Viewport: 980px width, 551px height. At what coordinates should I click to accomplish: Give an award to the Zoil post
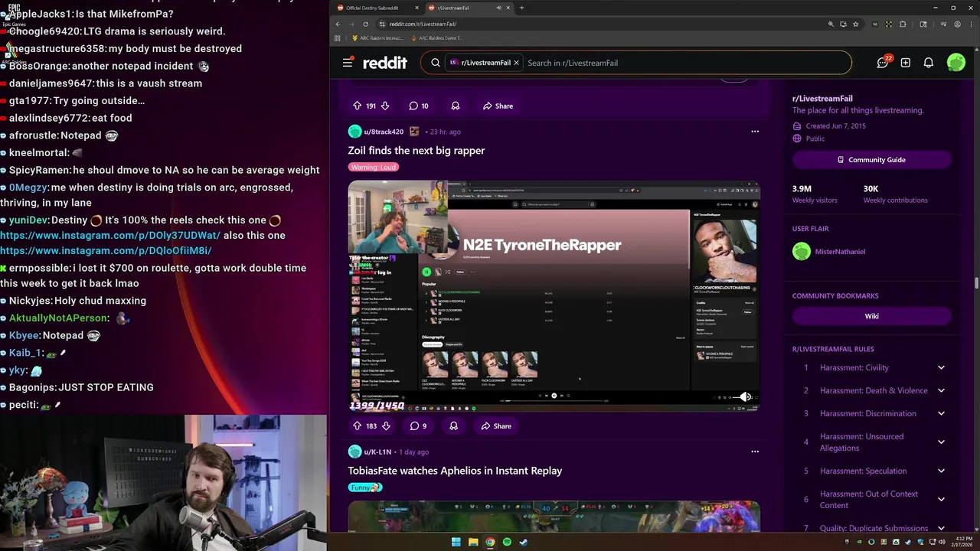pos(454,426)
